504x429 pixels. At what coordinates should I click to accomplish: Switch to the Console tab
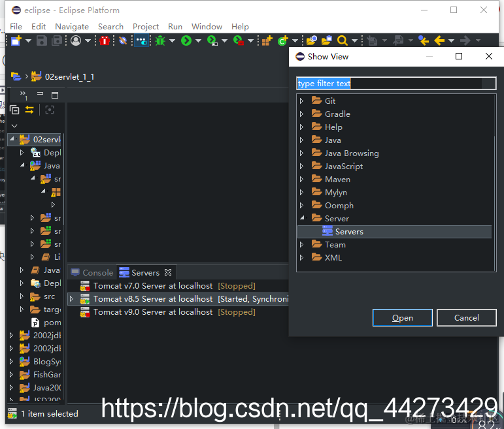pyautogui.click(x=92, y=273)
